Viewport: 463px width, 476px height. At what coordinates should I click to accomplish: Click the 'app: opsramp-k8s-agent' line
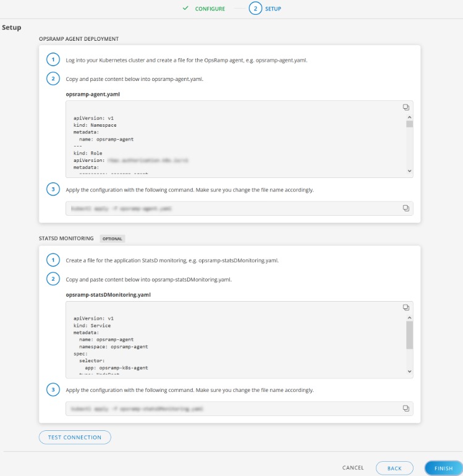point(116,368)
